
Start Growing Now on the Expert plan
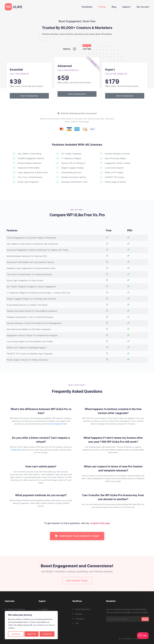coord(125,96)
